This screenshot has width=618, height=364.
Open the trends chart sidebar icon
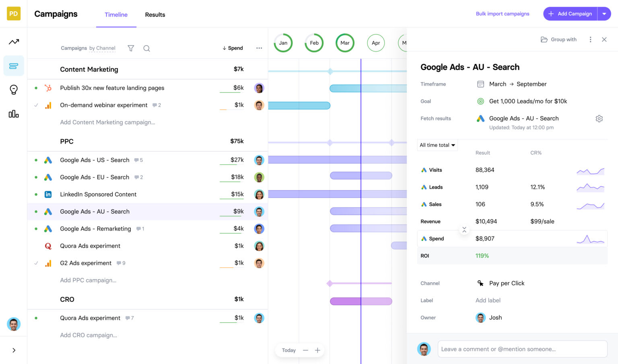pos(14,42)
